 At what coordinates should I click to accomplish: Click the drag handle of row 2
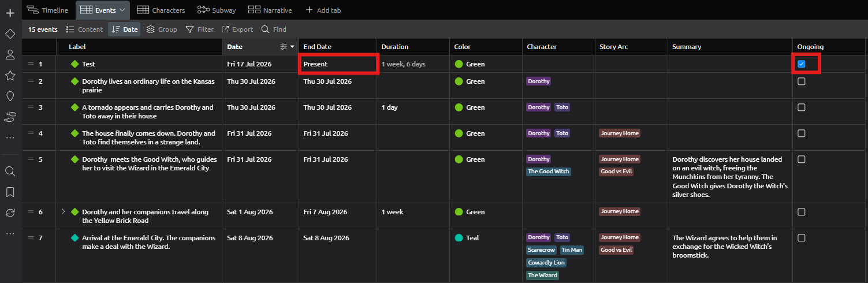(31, 81)
